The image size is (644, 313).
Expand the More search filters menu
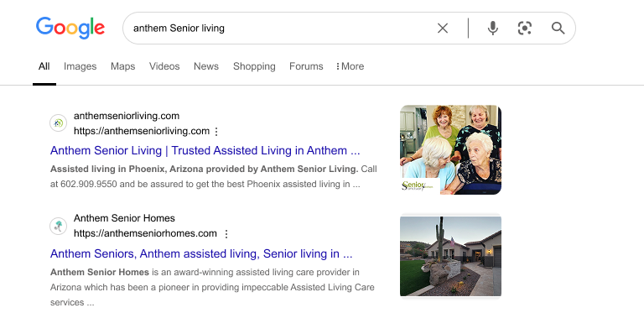(x=350, y=66)
